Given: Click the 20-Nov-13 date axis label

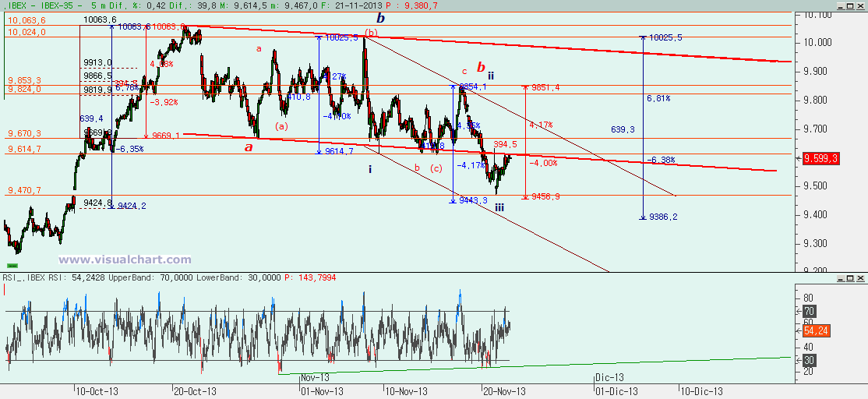Looking at the screenshot, I should click(x=505, y=391).
